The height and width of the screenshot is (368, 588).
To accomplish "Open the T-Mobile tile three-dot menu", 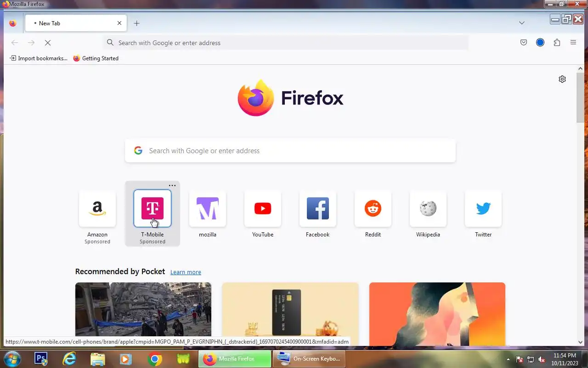I will tap(172, 185).
